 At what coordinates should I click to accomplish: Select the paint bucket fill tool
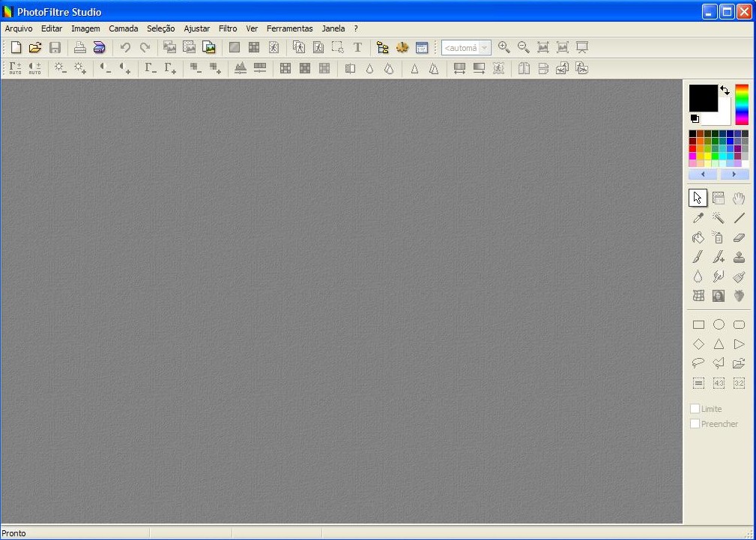tap(698, 237)
